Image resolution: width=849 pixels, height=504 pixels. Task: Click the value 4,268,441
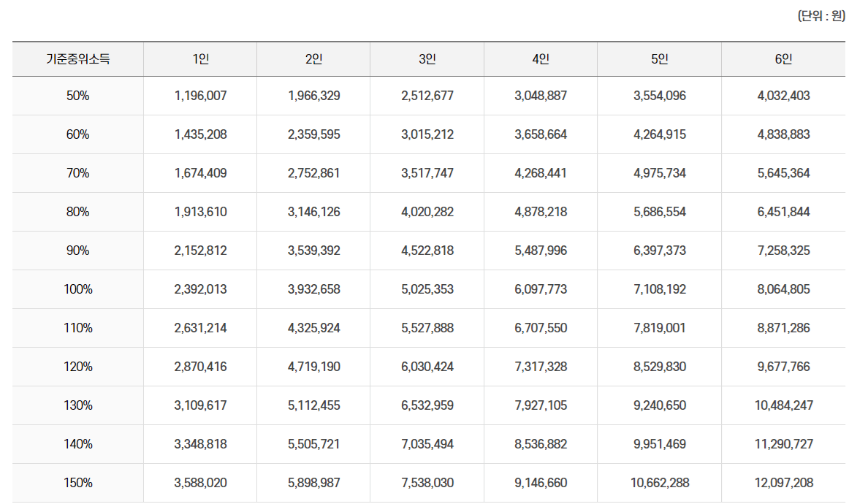click(x=541, y=173)
